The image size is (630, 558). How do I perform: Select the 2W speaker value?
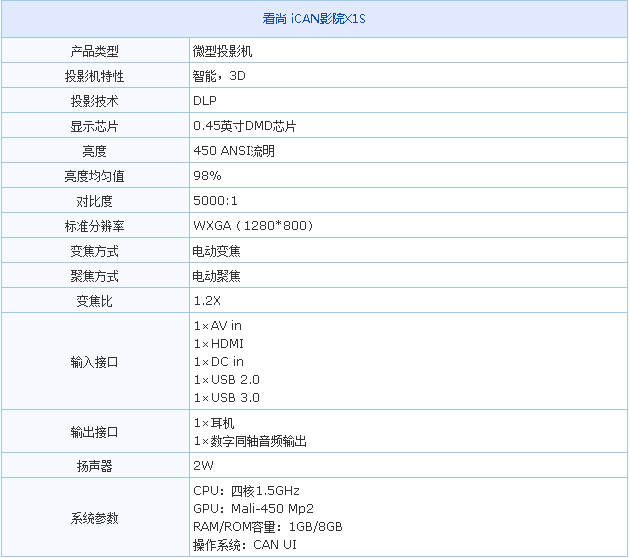[203, 466]
